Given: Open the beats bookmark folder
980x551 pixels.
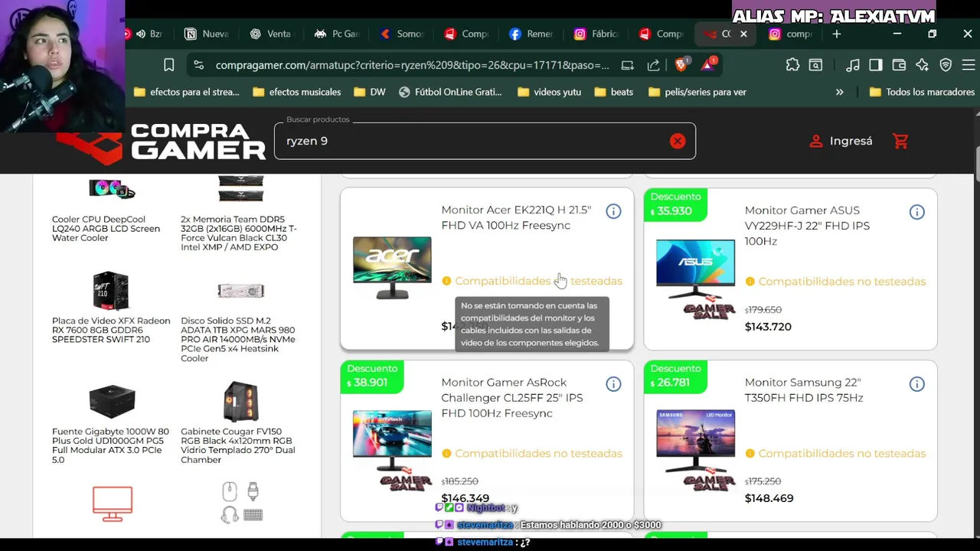Looking at the screenshot, I should pos(613,92).
